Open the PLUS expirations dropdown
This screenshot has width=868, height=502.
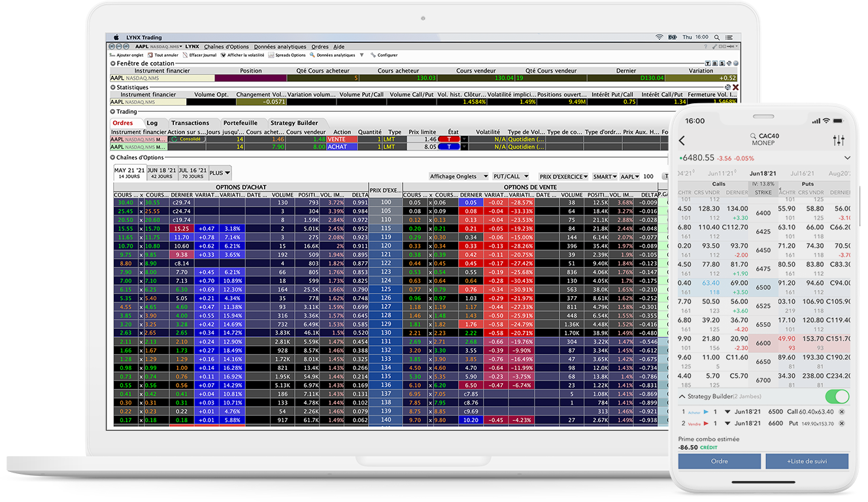220,173
